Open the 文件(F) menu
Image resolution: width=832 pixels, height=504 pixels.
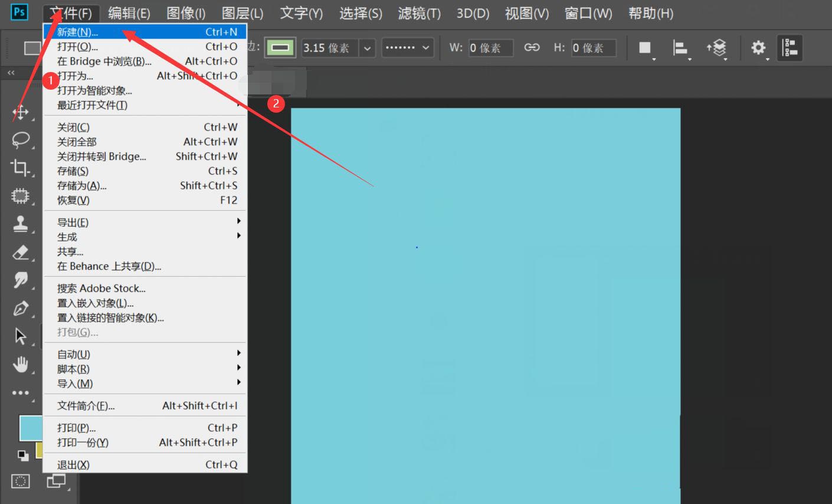(x=71, y=13)
